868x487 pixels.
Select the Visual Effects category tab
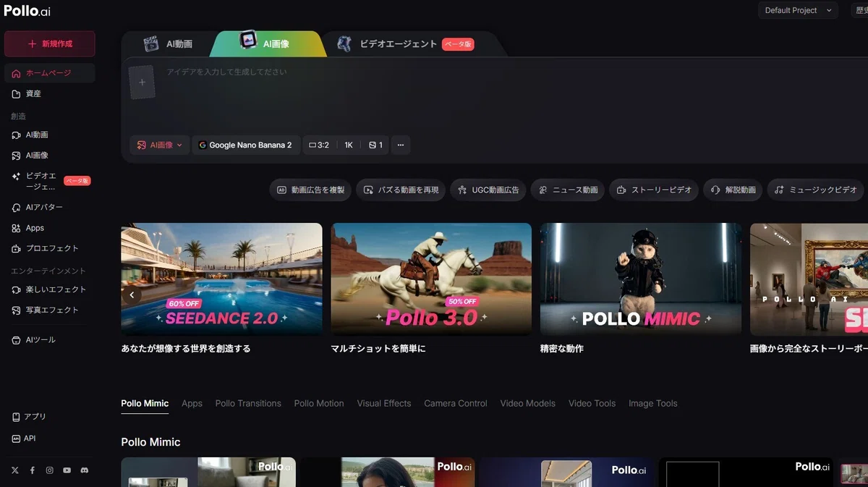tap(384, 404)
